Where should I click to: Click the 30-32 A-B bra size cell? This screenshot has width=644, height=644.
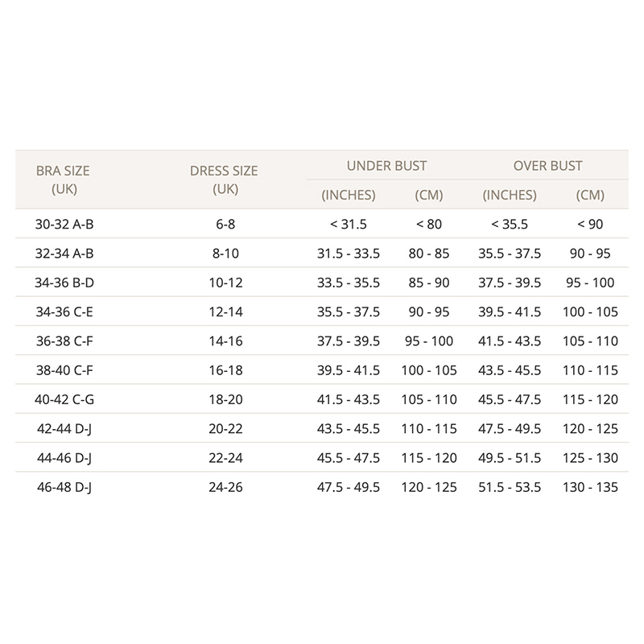pos(64,225)
